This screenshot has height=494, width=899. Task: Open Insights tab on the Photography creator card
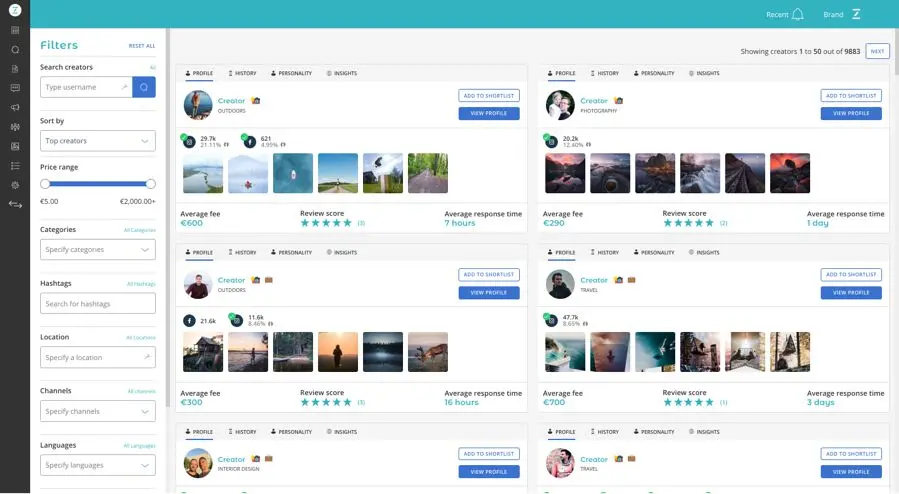703,73
